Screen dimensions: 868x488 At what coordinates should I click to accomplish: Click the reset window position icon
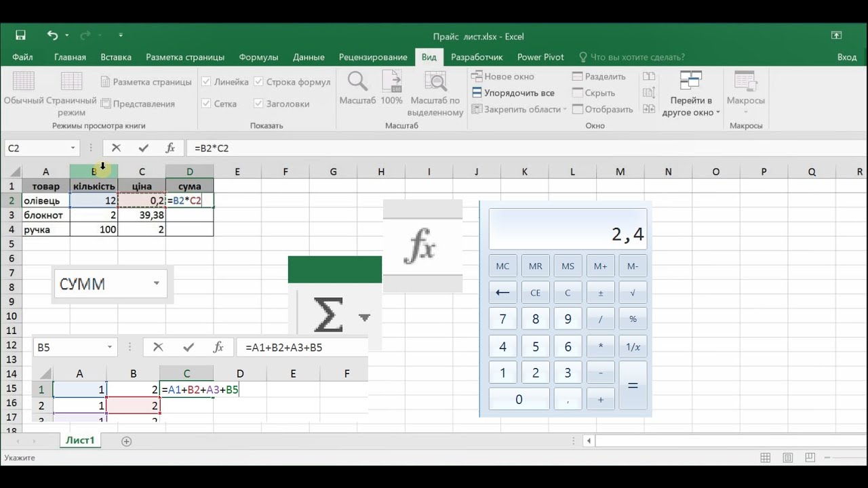pos(649,109)
